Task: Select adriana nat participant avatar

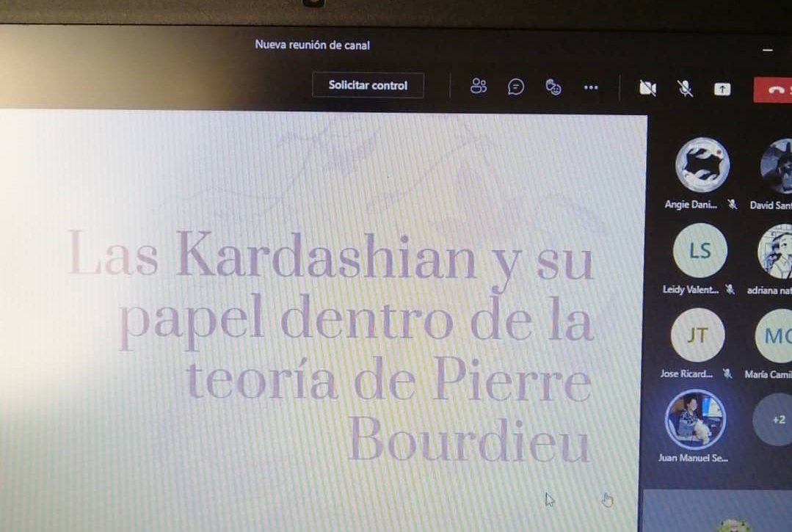Action: pyautogui.click(x=775, y=252)
